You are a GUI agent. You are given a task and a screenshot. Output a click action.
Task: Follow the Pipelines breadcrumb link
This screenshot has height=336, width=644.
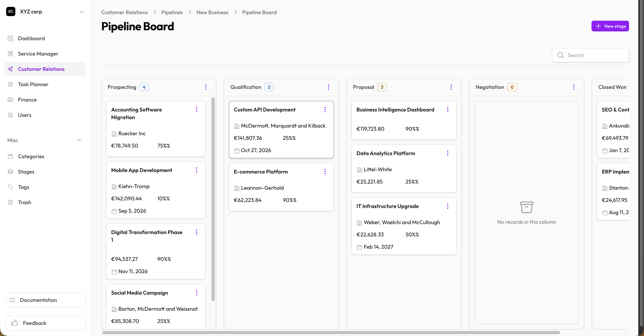point(172,12)
